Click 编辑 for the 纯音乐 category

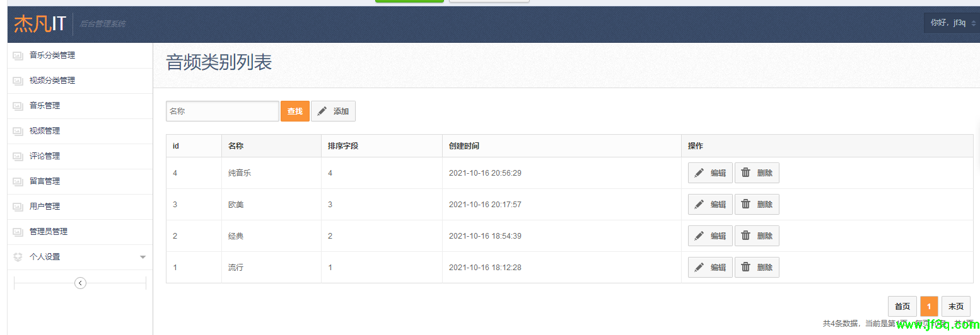710,173
